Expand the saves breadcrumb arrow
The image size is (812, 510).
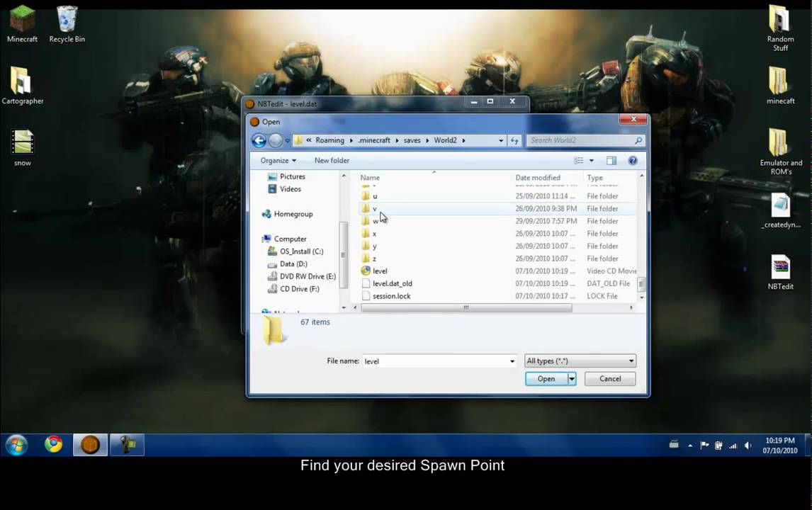(x=428, y=140)
